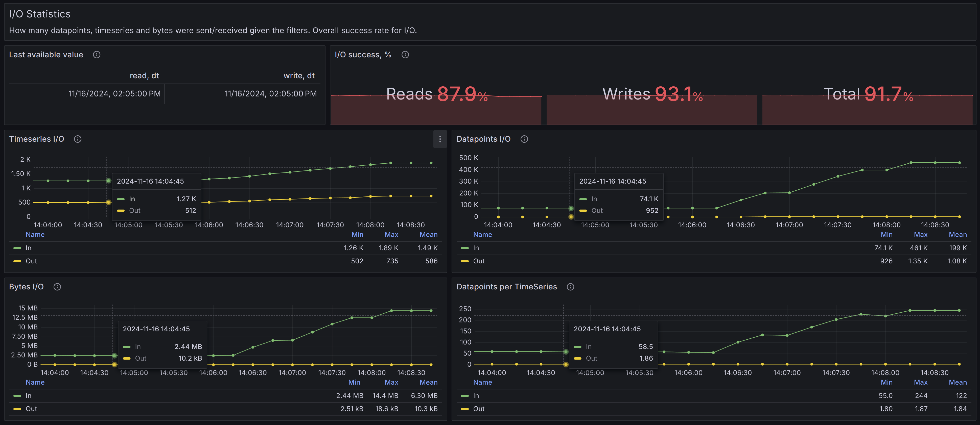Viewport: 980px width, 425px height.
Task: Click info icon beside Datapoints I/O title
Action: 524,139
